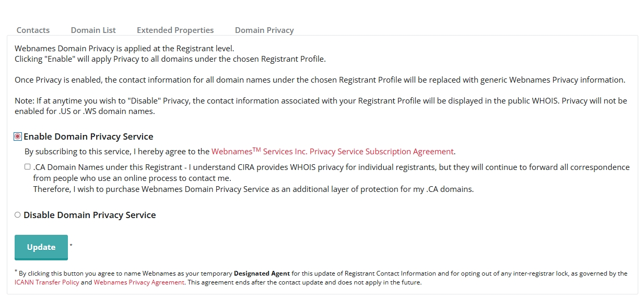Click the .CA domains additional protection sentence

click(253, 189)
